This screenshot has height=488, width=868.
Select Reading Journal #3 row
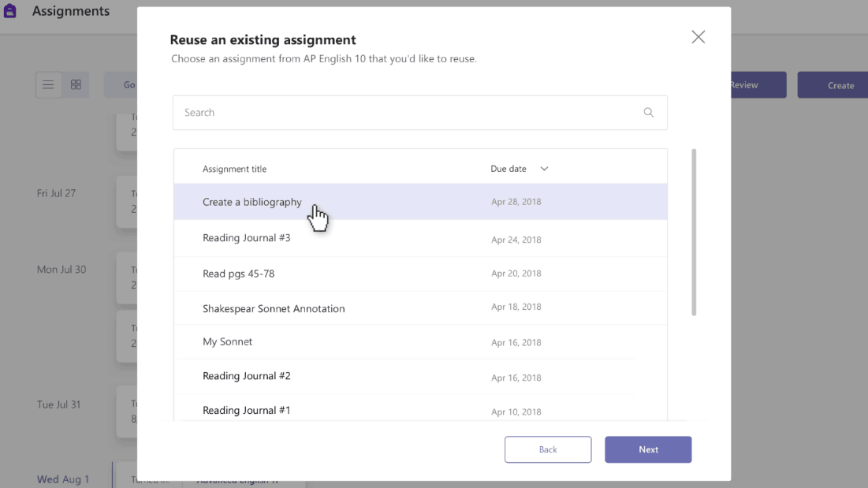[247, 238]
